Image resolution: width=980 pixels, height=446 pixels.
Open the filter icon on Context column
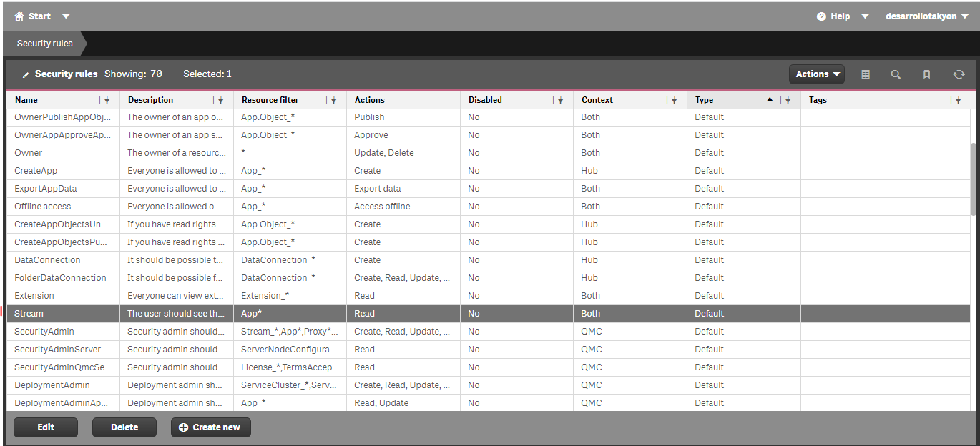[671, 100]
